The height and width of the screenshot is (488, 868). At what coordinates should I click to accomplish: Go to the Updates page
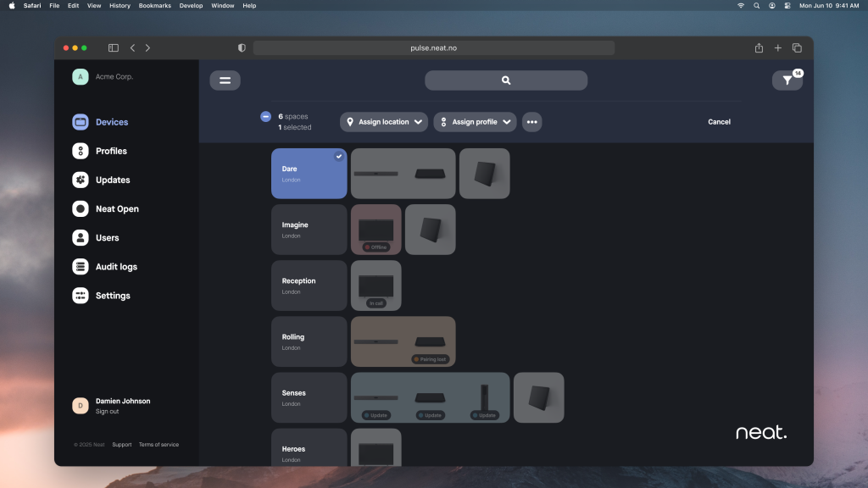coord(102,180)
